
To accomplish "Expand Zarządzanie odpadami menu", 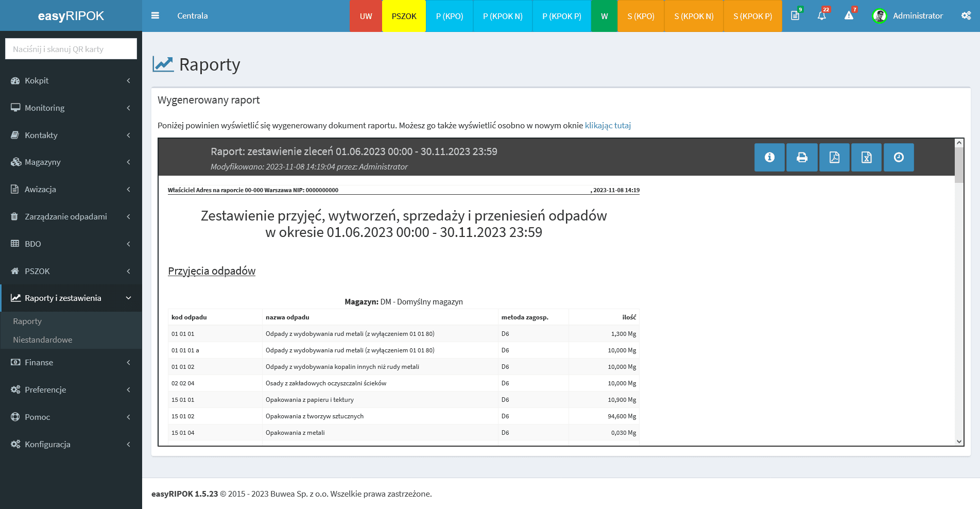I will 71,217.
